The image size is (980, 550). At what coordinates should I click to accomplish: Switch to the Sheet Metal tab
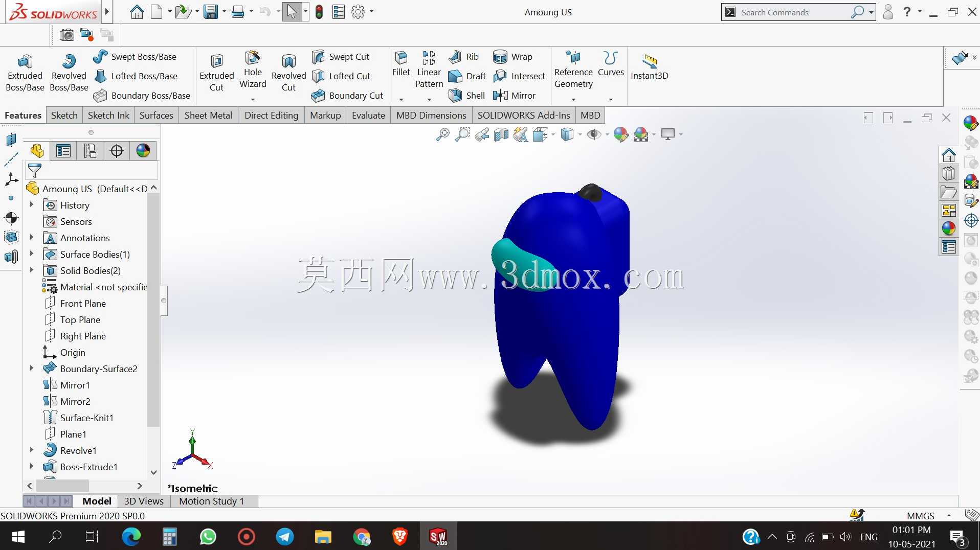pos(208,116)
